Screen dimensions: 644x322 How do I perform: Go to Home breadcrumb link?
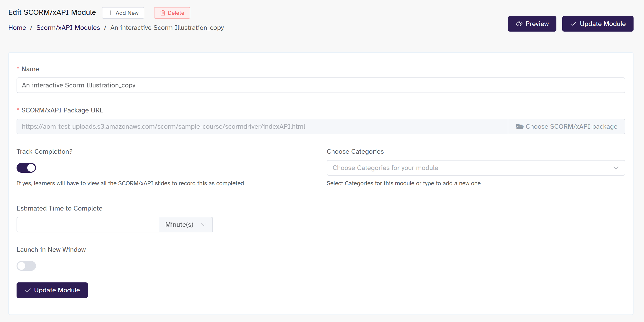tap(17, 28)
